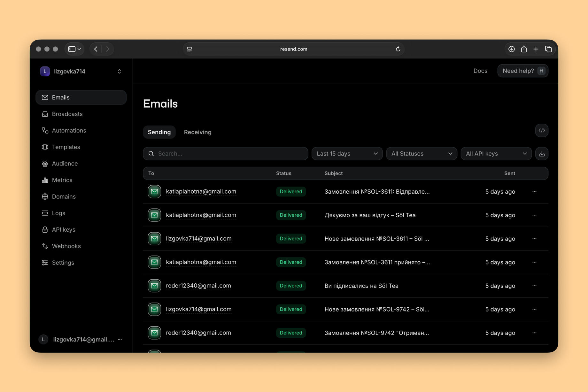Open recipient katiaplahotna@gmail.com of Відправле email
Screen dimensions: 588x392
(x=201, y=191)
